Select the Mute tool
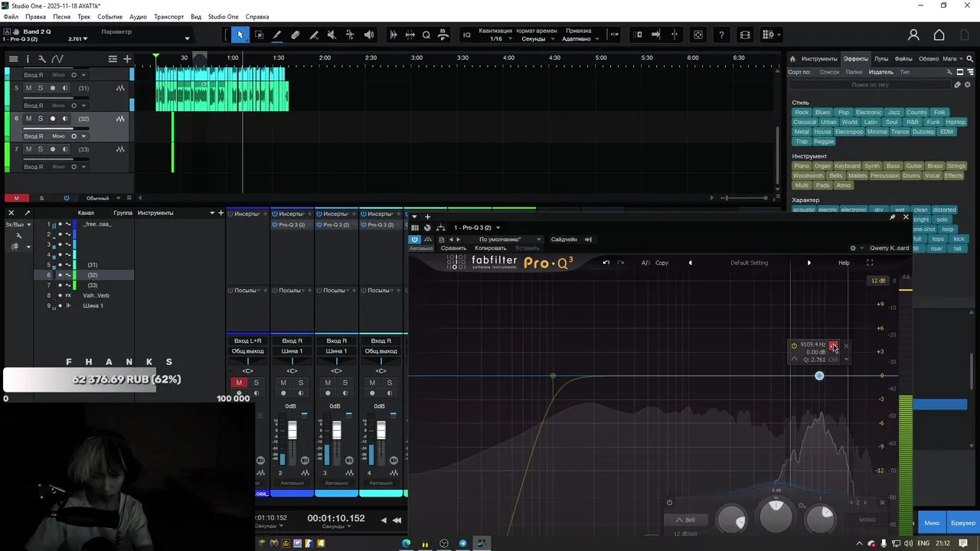The width and height of the screenshot is (980, 551). coord(332,34)
